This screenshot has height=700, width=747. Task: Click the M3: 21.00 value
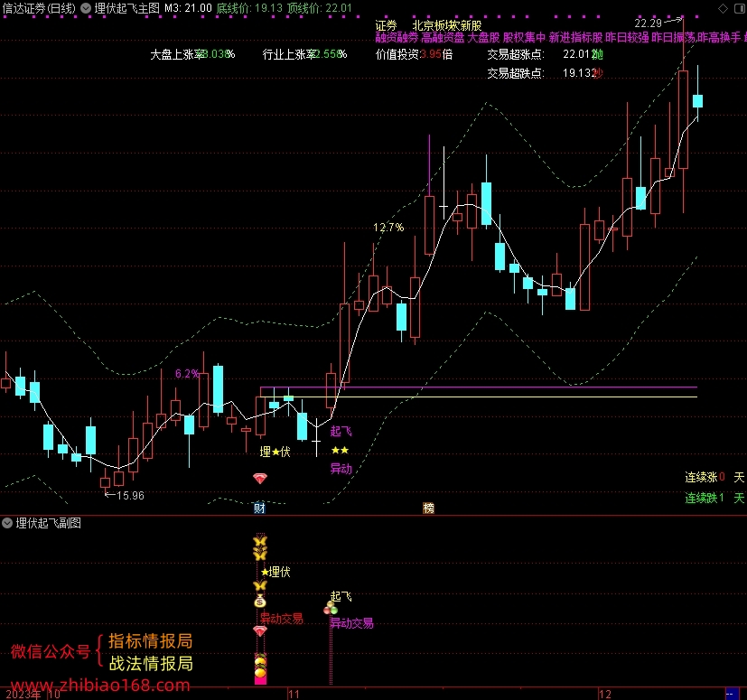click(x=188, y=8)
